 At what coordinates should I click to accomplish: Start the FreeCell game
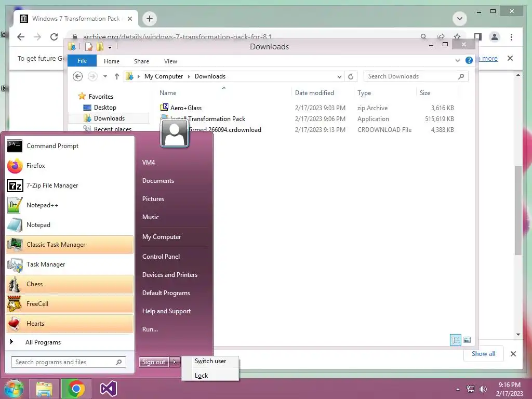coord(70,303)
